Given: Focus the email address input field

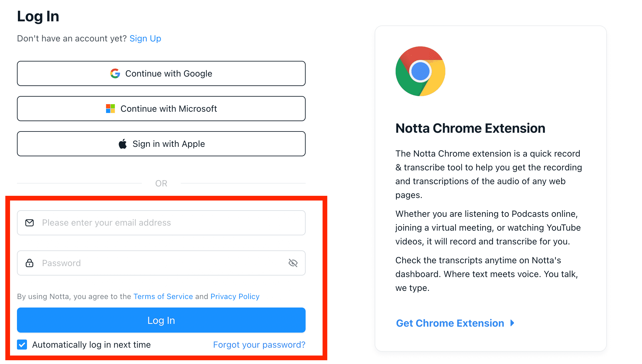Looking at the screenshot, I should (161, 223).
